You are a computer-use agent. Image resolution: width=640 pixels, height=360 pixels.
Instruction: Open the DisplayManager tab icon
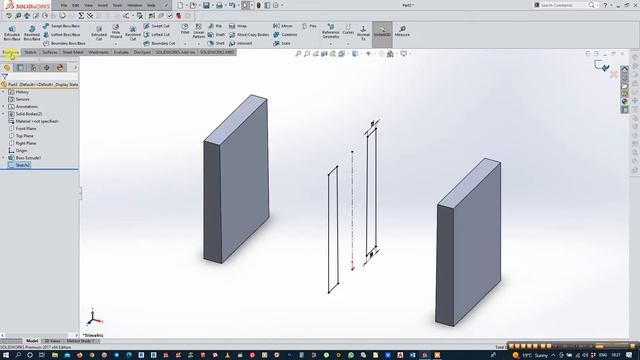[60, 67]
